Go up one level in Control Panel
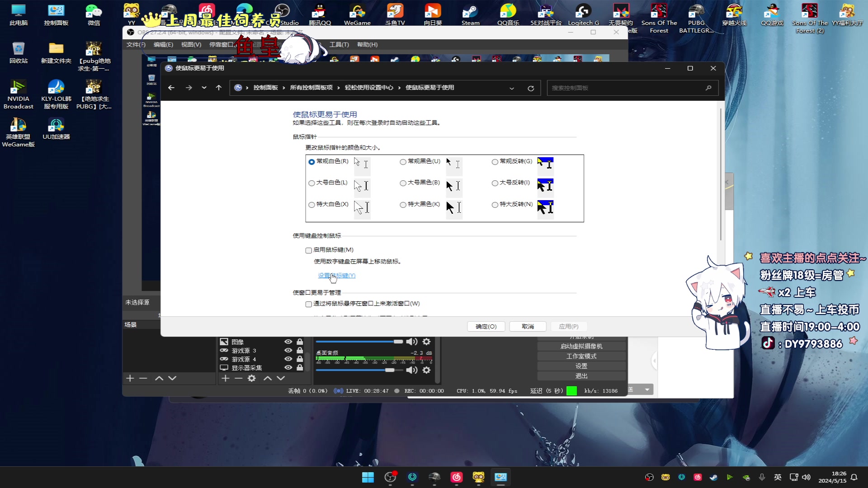This screenshot has height=488, width=868. 219,88
